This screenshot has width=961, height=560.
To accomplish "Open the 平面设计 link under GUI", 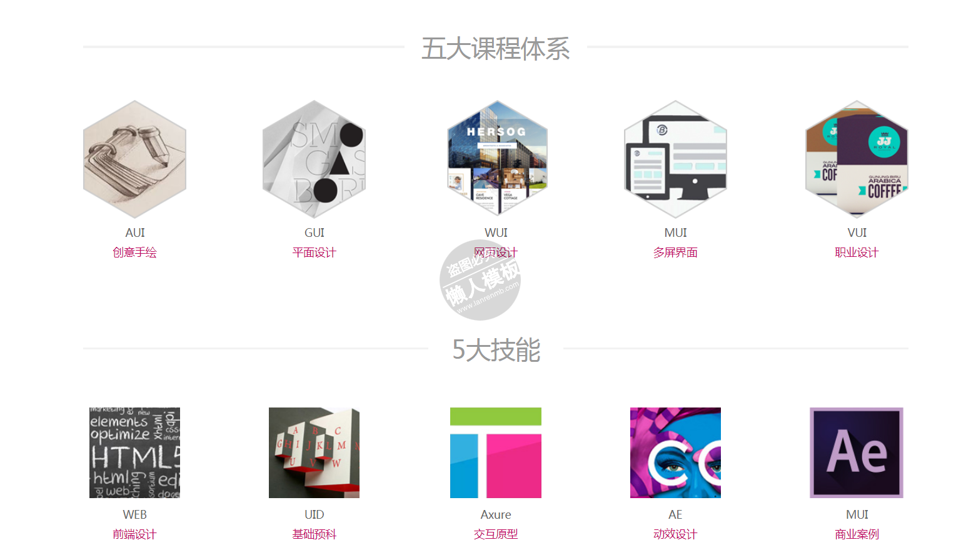I will 314,252.
